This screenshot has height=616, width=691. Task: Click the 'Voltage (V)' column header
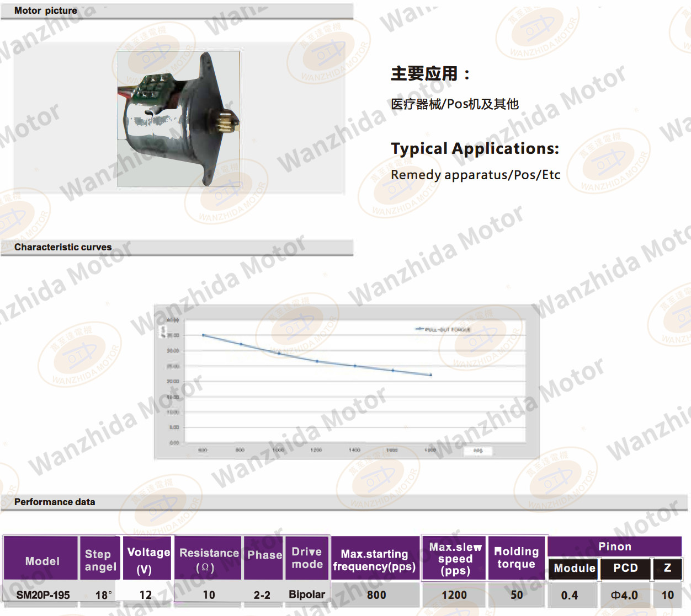pos(148,558)
